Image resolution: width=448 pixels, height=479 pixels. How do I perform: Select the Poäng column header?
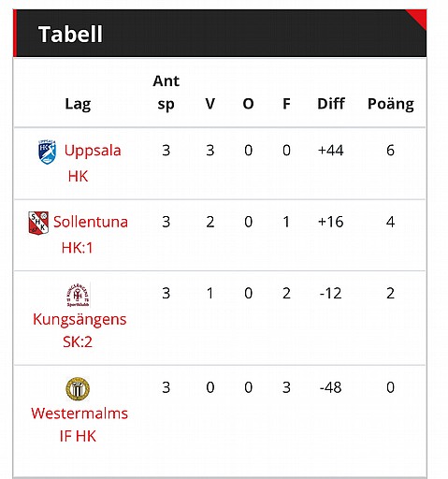tap(391, 104)
